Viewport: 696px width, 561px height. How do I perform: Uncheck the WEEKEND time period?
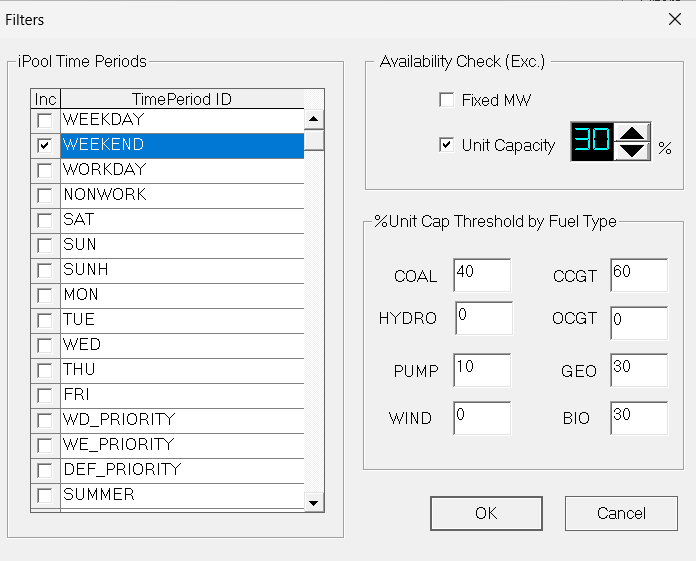(x=44, y=145)
